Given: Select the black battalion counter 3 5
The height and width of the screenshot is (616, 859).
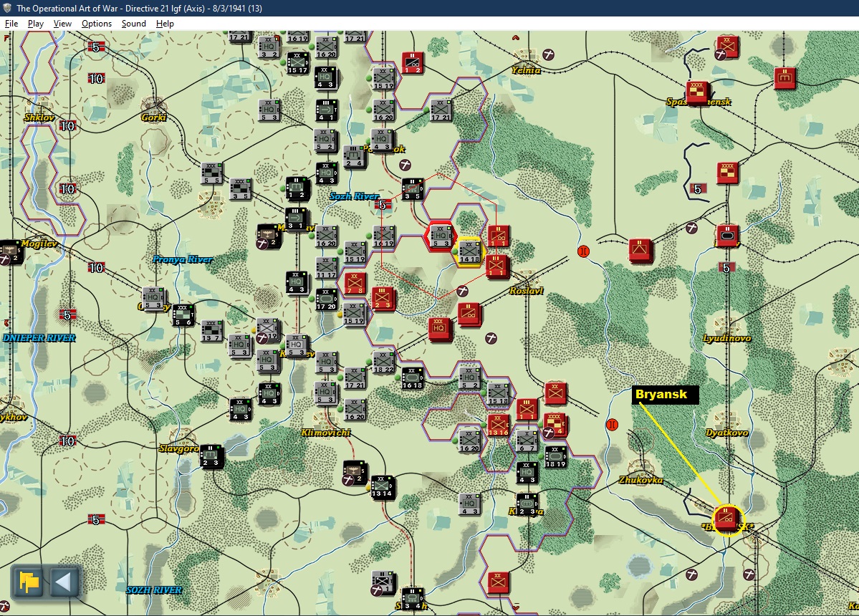Looking at the screenshot, I should pyautogui.click(x=412, y=189).
